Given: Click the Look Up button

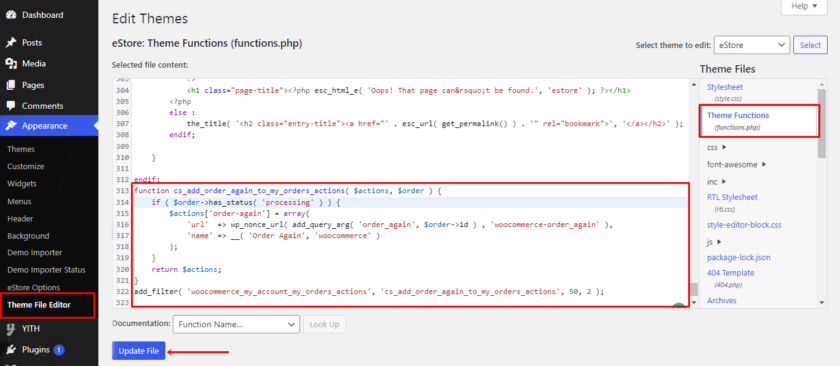Looking at the screenshot, I should coord(324,324).
